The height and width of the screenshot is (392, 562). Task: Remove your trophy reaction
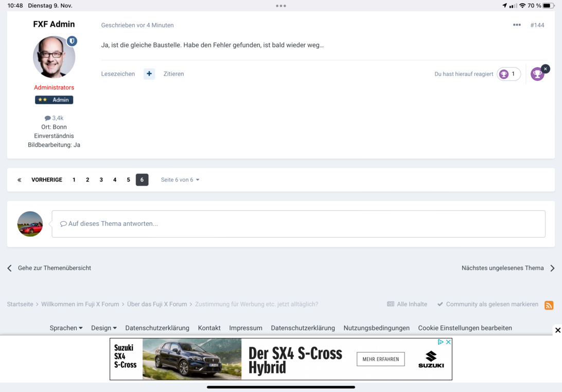point(545,69)
